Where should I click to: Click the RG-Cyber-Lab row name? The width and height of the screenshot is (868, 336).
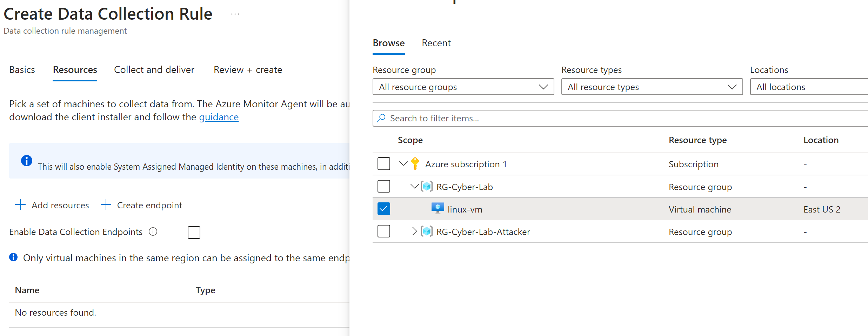coord(465,187)
